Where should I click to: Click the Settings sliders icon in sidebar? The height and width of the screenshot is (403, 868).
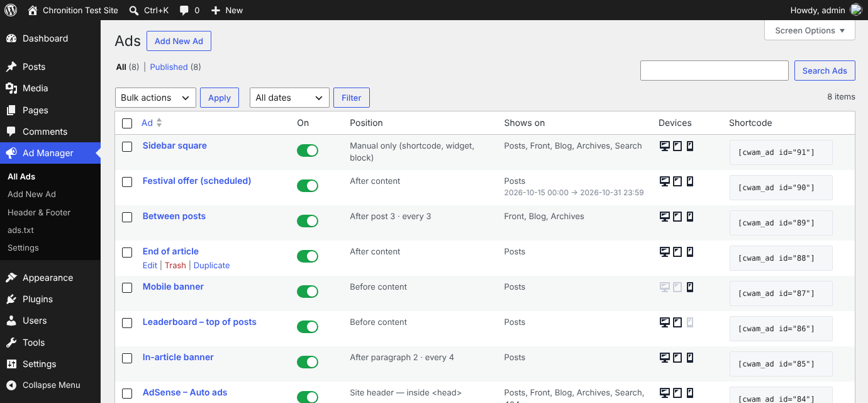click(11, 364)
